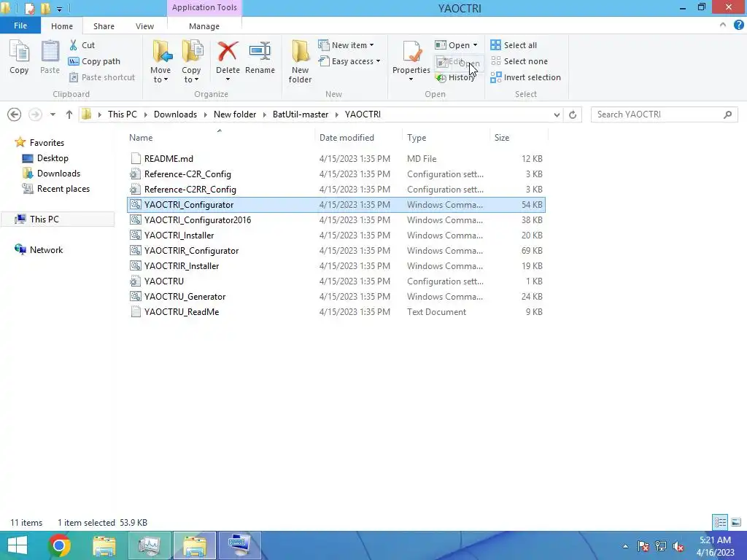The width and height of the screenshot is (747, 560).
Task: Click the Copy ribbon icon
Action: pyautogui.click(x=19, y=57)
